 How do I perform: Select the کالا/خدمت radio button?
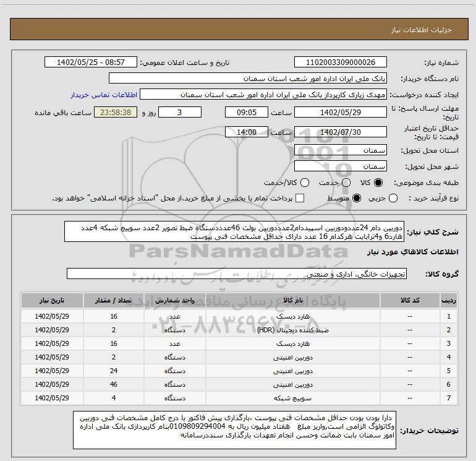coord(305,183)
